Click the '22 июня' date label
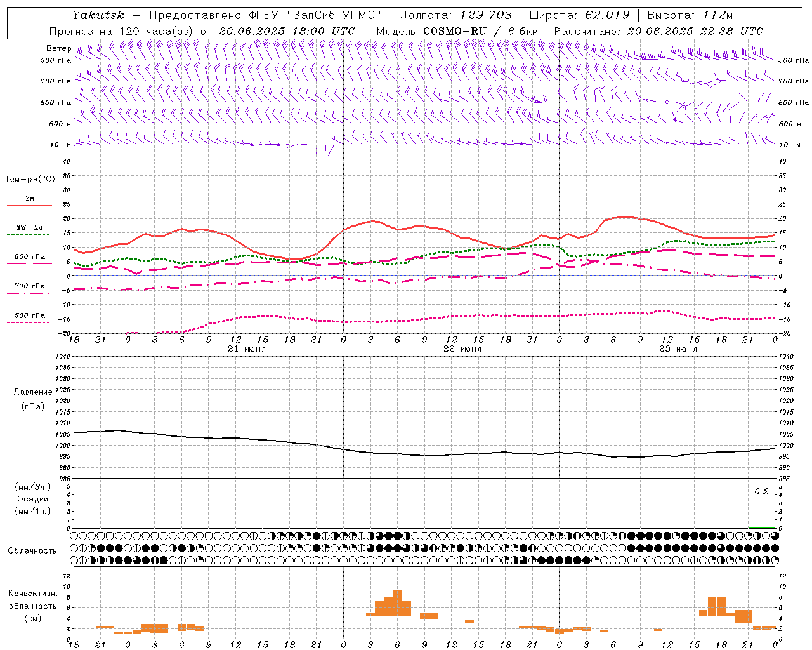The height and width of the screenshot is (650, 812). 462,349
